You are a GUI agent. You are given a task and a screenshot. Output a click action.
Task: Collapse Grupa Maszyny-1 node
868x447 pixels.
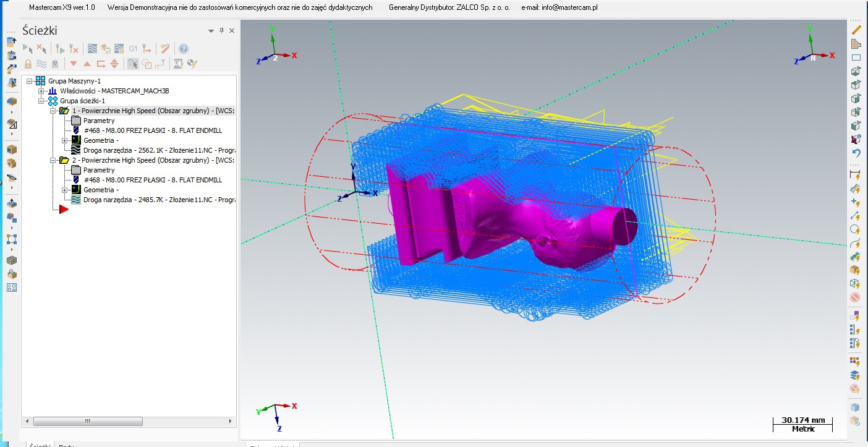point(30,81)
